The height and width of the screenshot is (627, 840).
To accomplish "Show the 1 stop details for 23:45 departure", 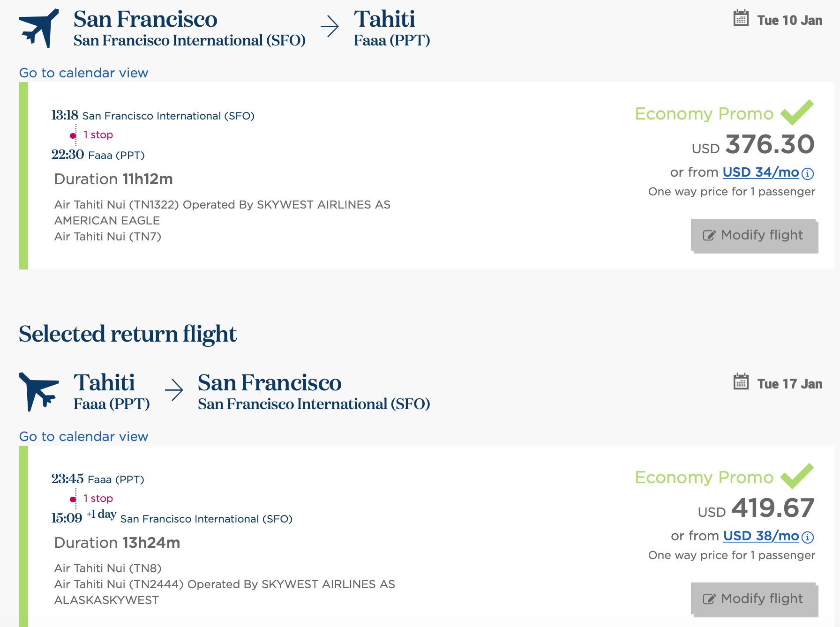I will pyautogui.click(x=98, y=499).
